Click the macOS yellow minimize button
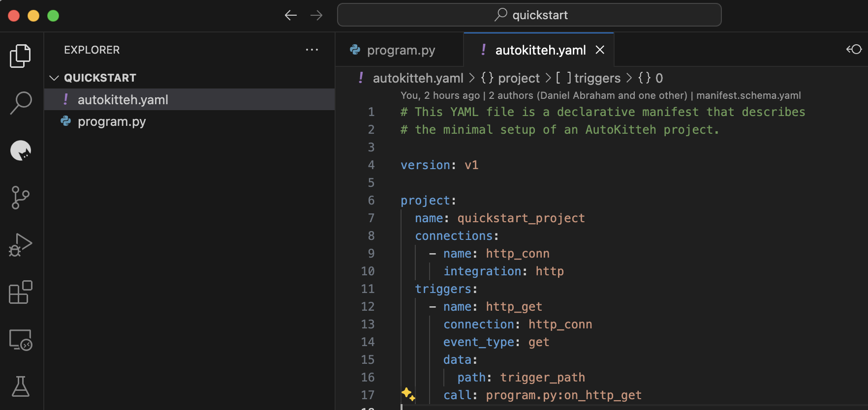The width and height of the screenshot is (868, 410). click(x=33, y=16)
